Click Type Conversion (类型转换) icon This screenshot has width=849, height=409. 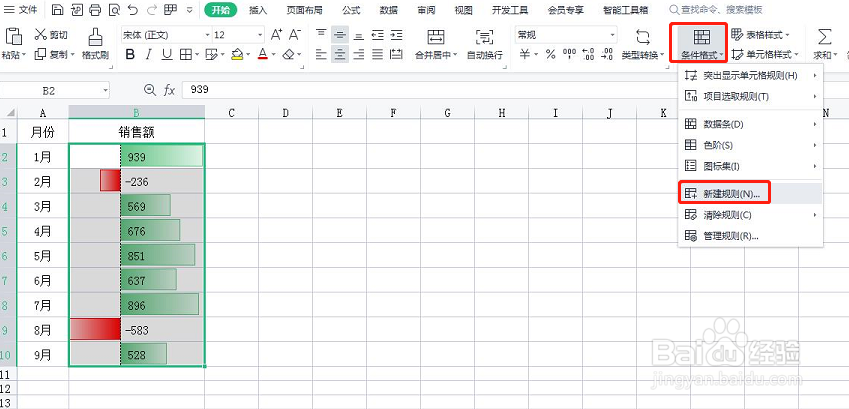click(x=643, y=37)
